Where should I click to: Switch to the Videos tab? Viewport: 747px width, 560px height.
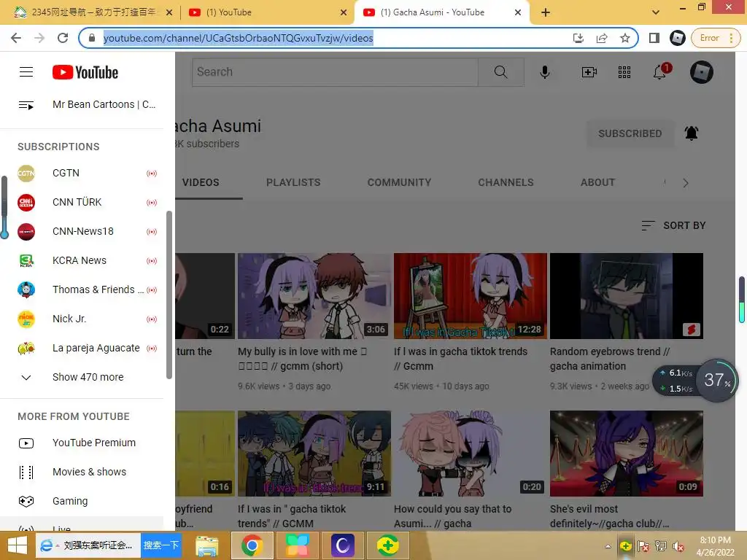click(201, 182)
